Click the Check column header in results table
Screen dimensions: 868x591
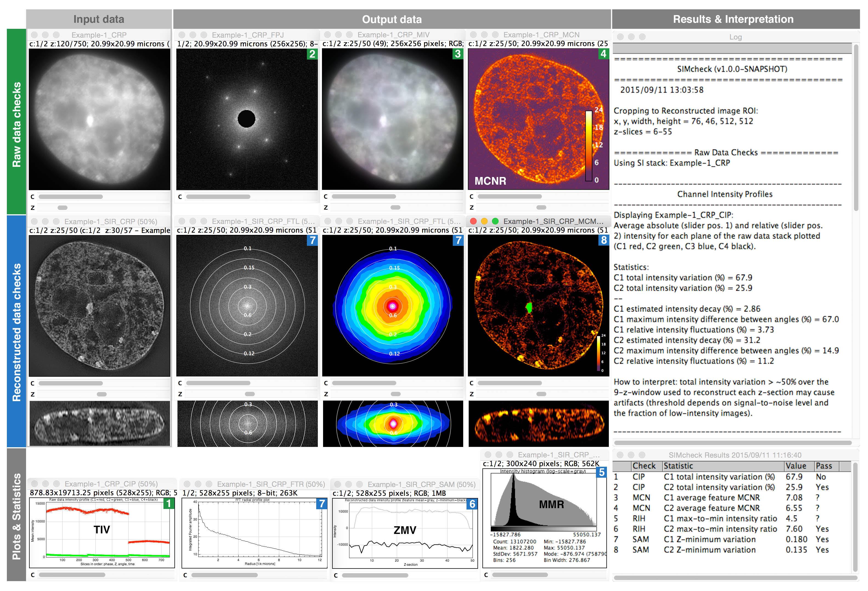644,466
